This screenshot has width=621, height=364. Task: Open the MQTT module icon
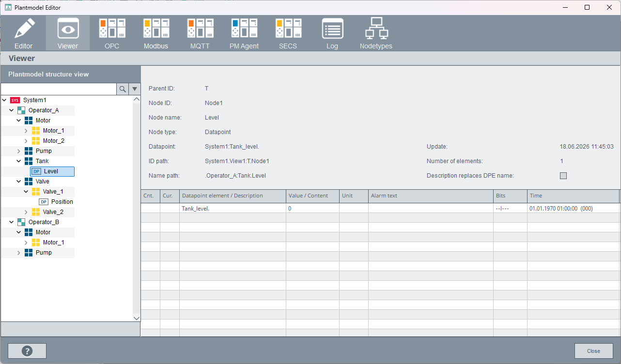click(200, 29)
